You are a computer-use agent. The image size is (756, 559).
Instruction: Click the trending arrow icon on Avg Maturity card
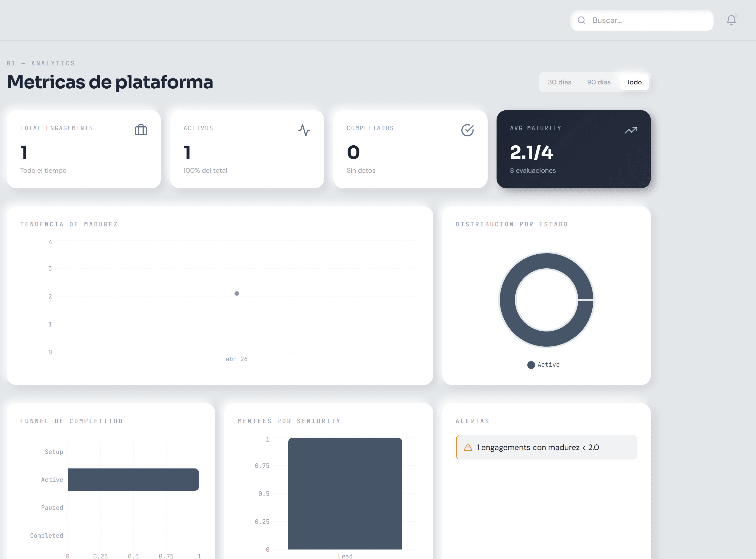[631, 130]
